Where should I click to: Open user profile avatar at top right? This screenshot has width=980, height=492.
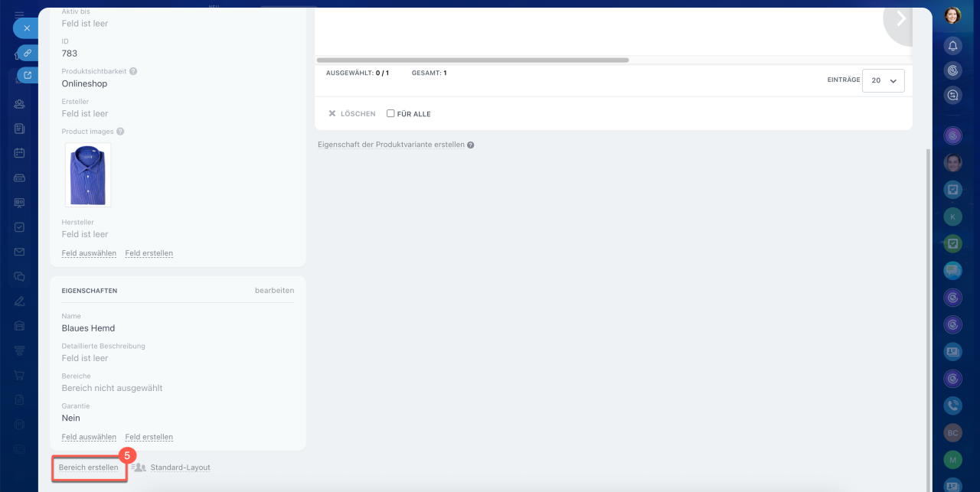click(952, 15)
